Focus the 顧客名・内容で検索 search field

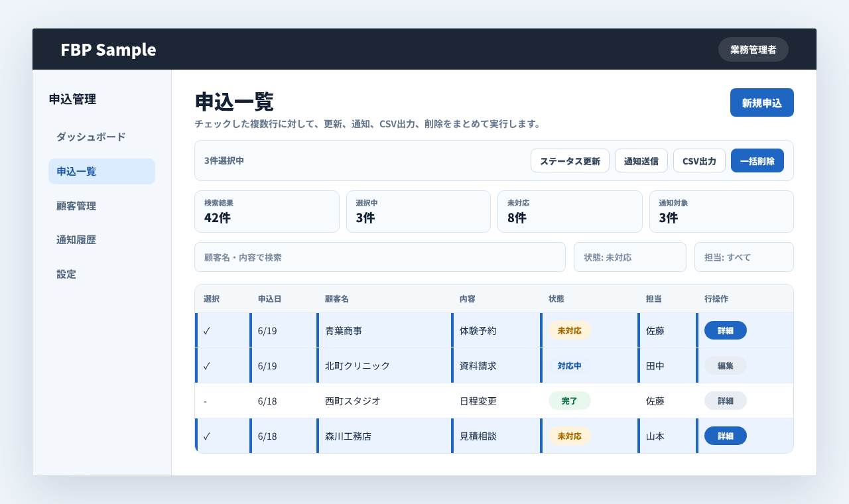[380, 257]
